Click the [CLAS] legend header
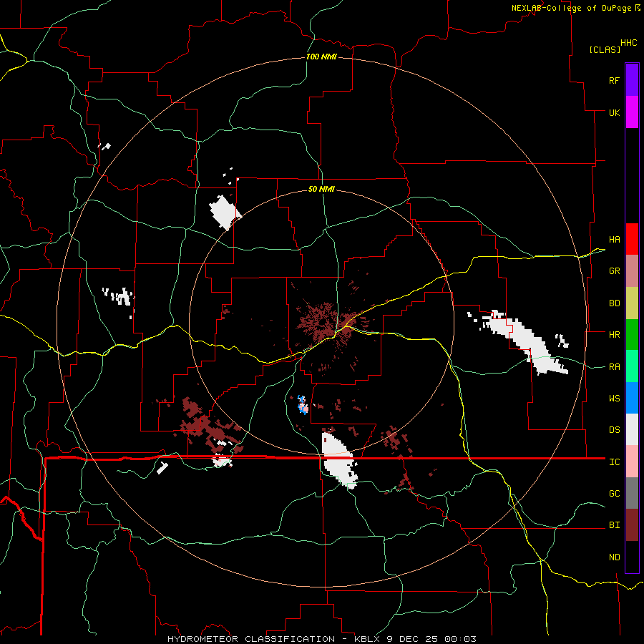This screenshot has width=644, height=644. tap(605, 49)
